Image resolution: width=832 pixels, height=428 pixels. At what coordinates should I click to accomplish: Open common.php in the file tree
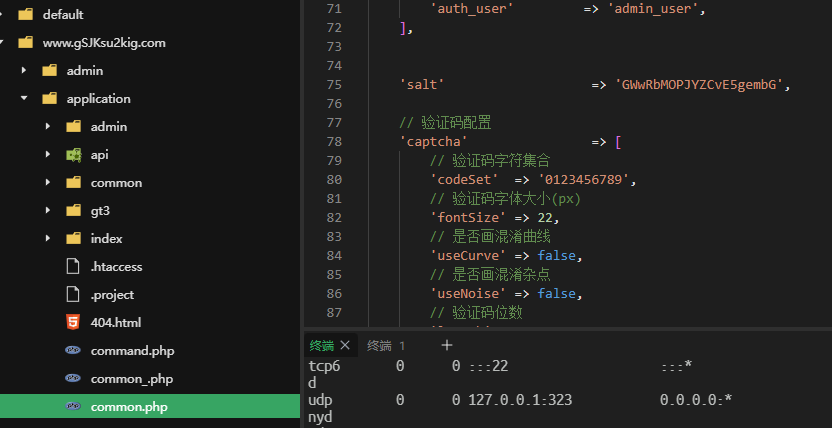coord(129,407)
